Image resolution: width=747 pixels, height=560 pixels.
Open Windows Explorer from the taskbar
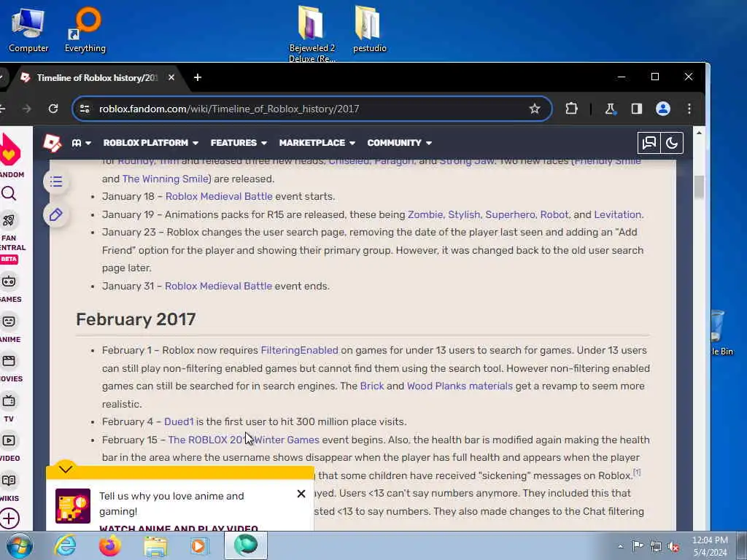coord(155,545)
